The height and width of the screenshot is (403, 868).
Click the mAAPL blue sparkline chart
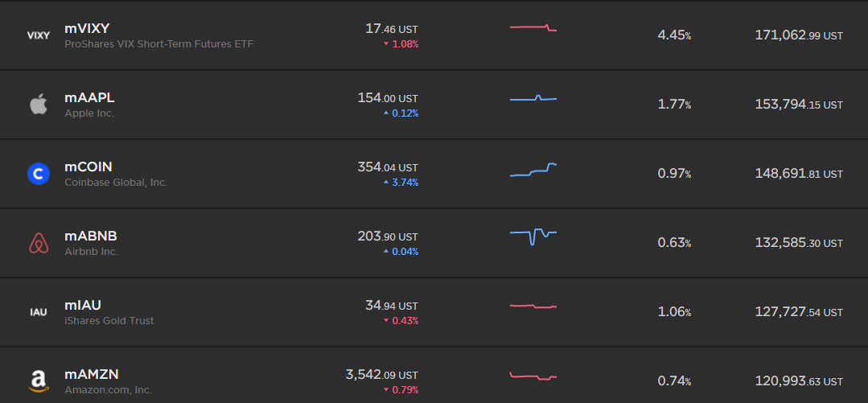533,98
